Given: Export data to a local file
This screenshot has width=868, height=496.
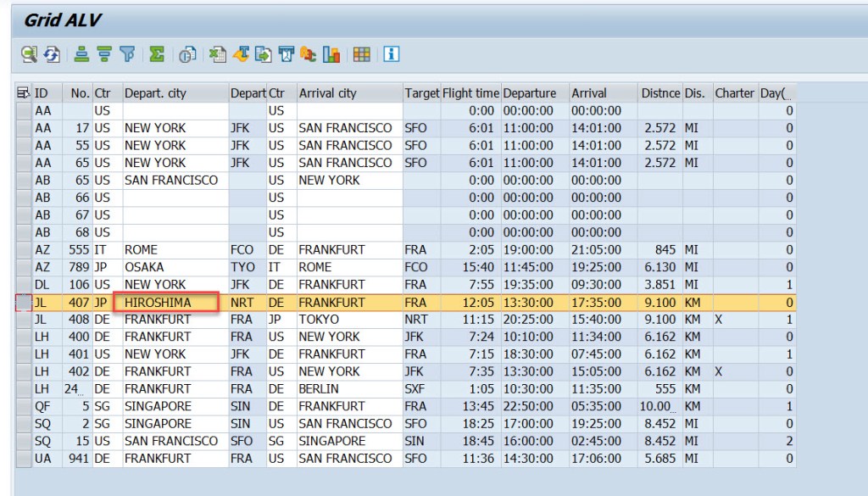Looking at the screenshot, I should (264, 54).
